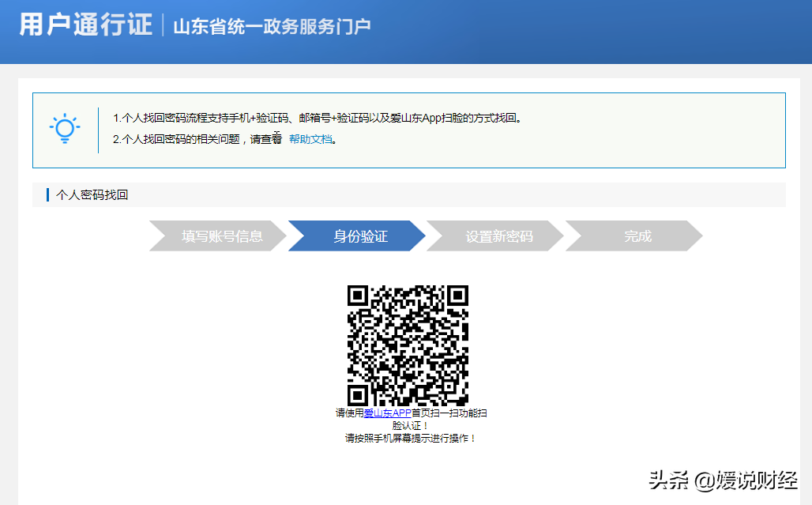Click the 请按照手机屏幕提示进行操作 instruction text

(410, 438)
